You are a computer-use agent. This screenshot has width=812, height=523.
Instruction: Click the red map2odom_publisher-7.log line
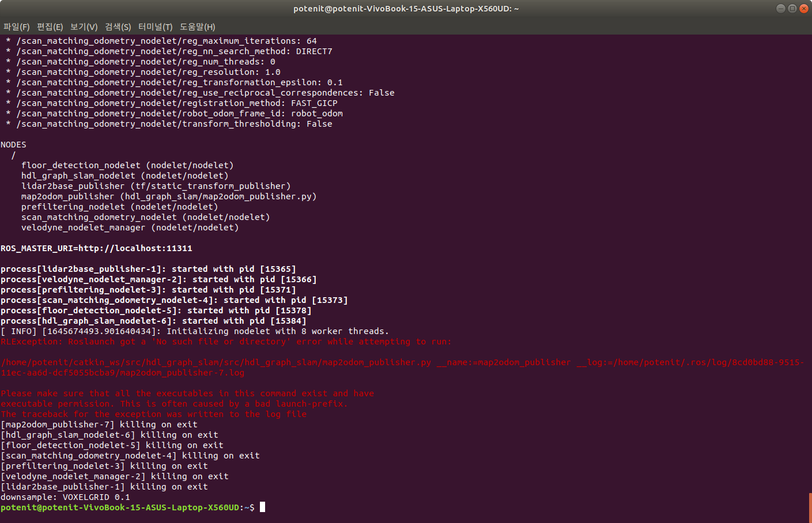(x=122, y=373)
